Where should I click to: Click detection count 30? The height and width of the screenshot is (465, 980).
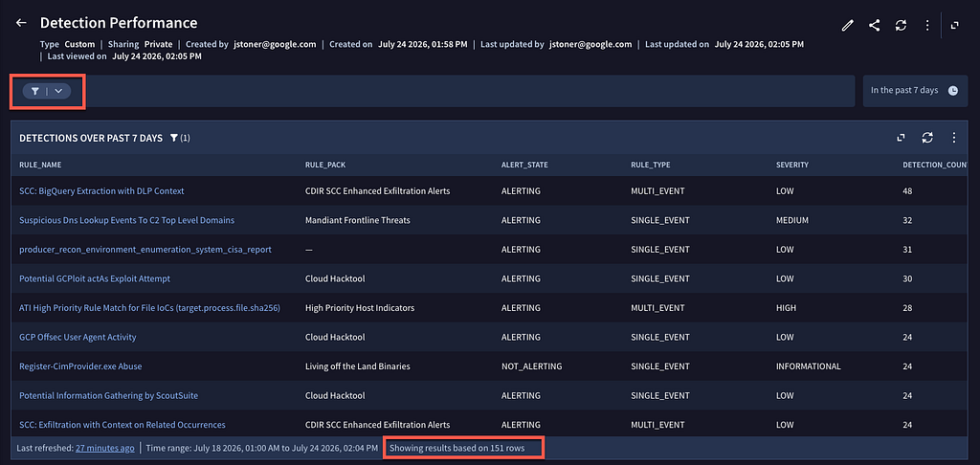(907, 278)
